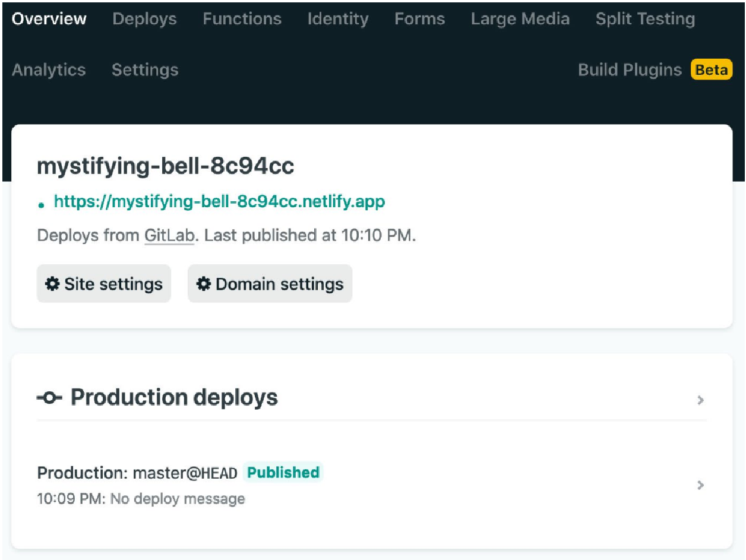This screenshot has width=746, height=560.
Task: Visit the mystifying-bell-8c94cc.netlify.app URL
Action: [219, 202]
